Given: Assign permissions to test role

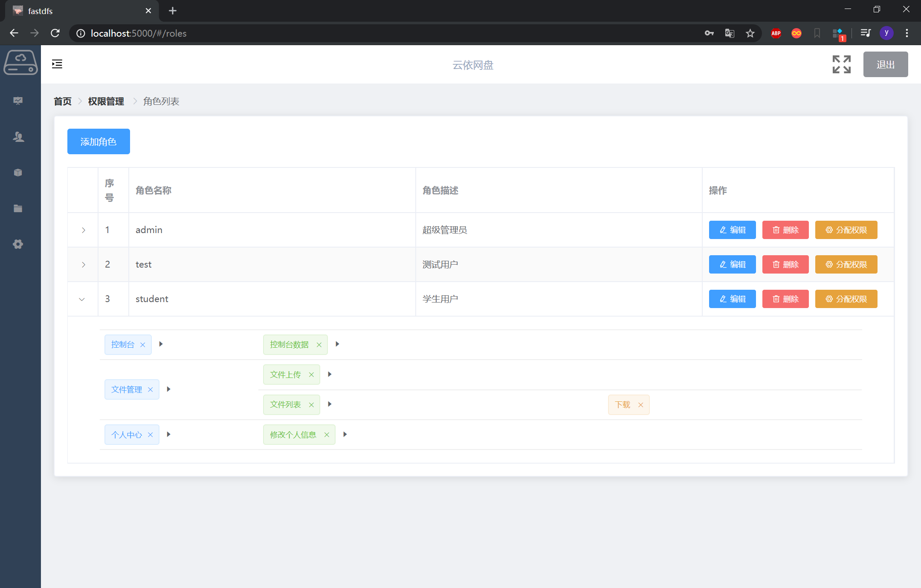Looking at the screenshot, I should tap(846, 265).
